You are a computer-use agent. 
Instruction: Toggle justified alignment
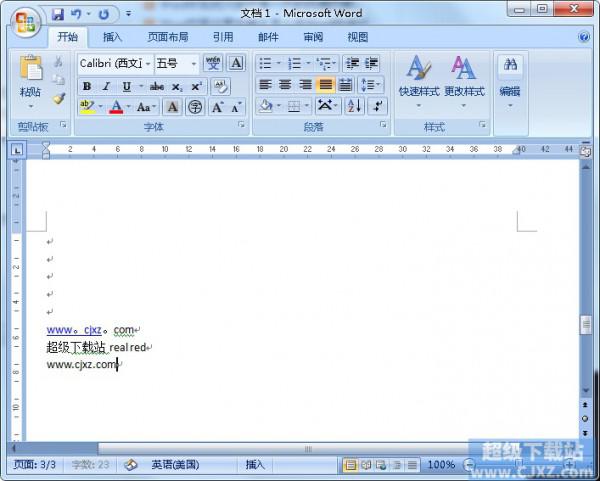(x=325, y=85)
